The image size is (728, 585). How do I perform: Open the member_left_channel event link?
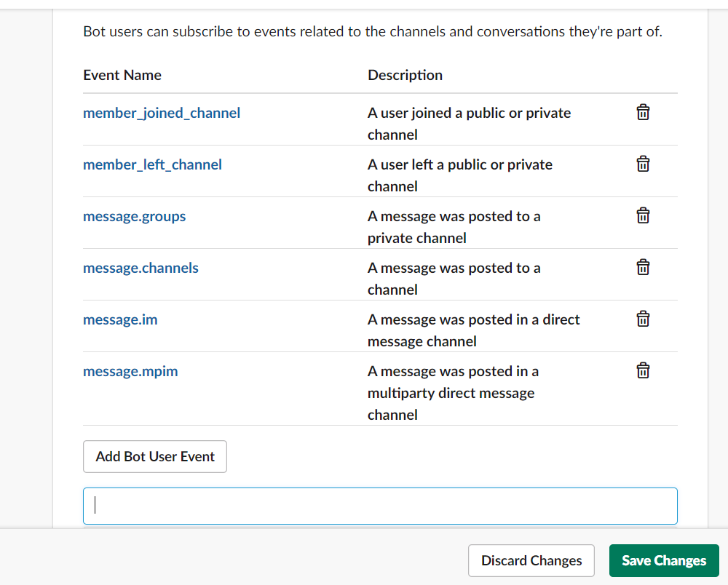click(152, 164)
